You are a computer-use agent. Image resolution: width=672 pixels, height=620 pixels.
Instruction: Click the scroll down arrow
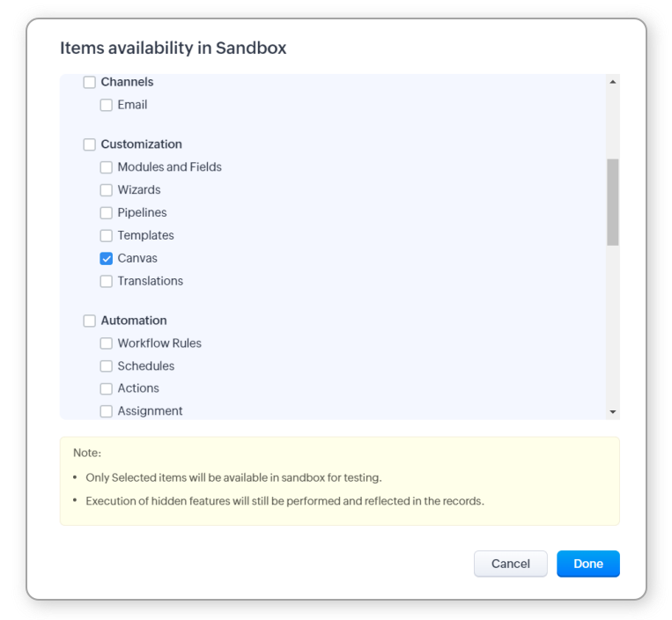click(x=613, y=411)
